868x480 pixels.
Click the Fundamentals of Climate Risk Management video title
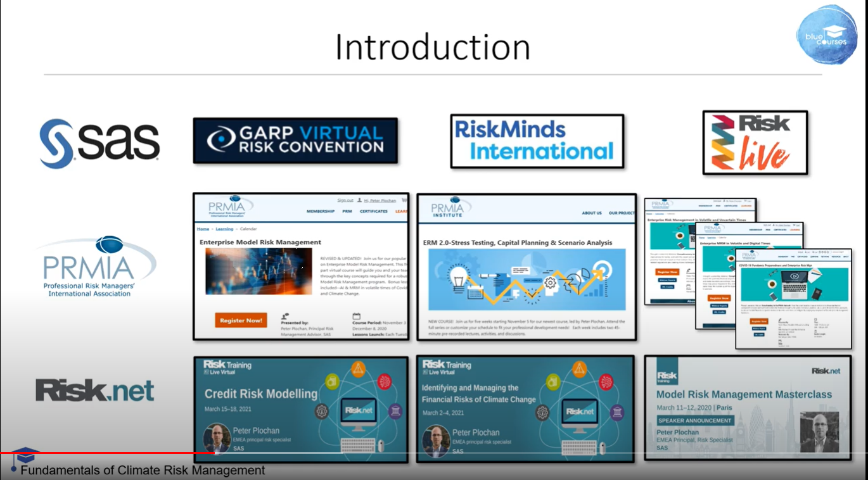143,471
